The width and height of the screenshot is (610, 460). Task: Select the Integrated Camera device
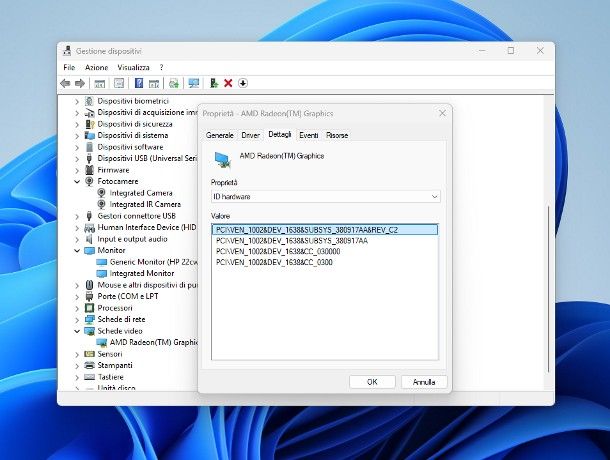pos(140,193)
